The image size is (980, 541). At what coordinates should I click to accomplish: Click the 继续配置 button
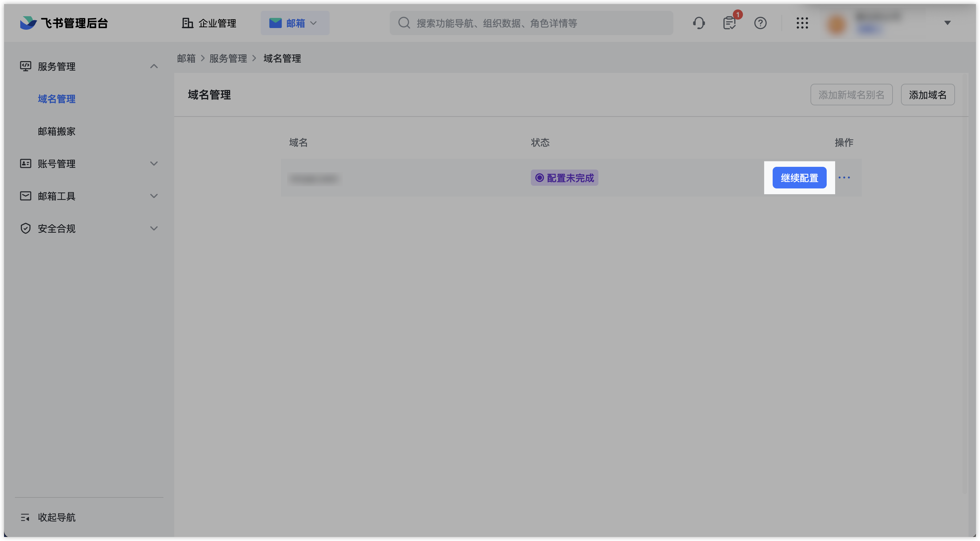pos(799,178)
